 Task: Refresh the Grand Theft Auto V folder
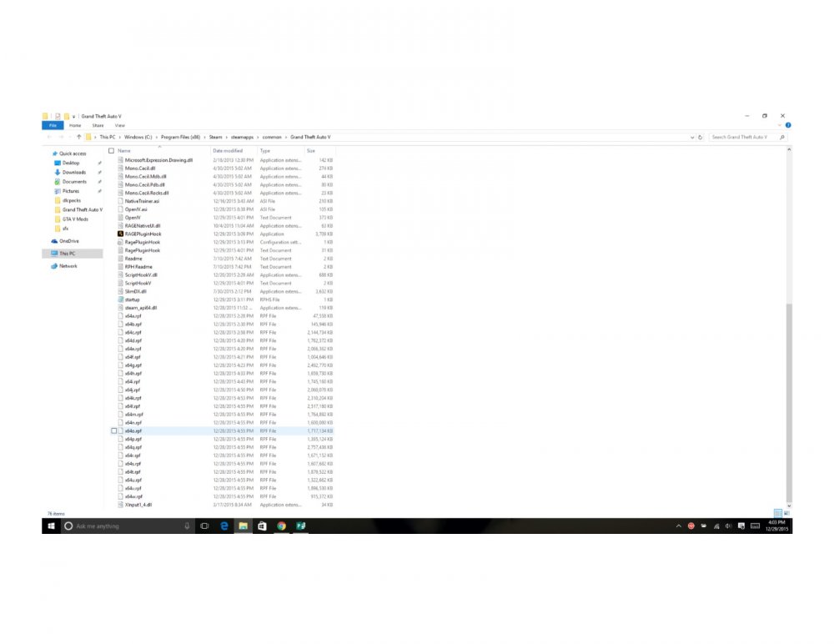pos(700,138)
